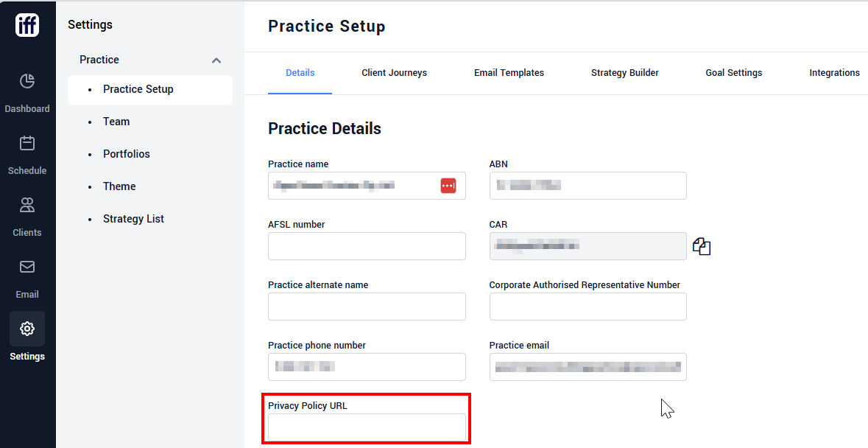The width and height of the screenshot is (868, 448).
Task: Click the red password manager icon
Action: tap(448, 186)
